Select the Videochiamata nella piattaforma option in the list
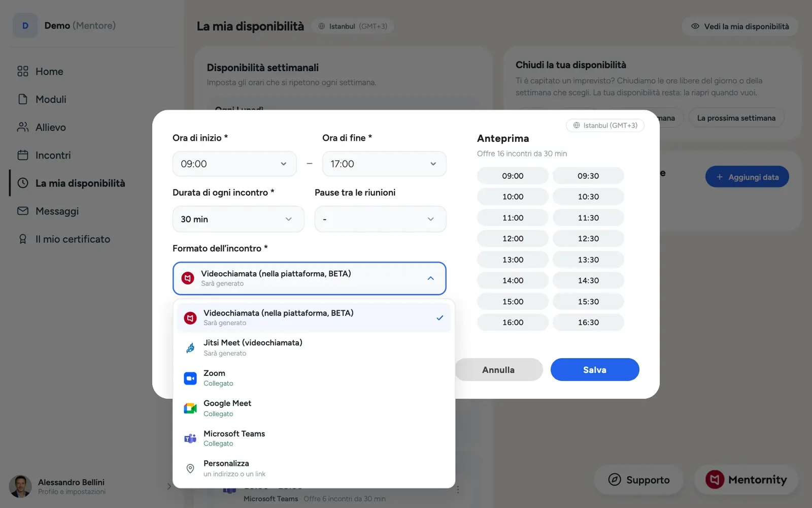Screen dimensions: 812x508 [314, 317]
